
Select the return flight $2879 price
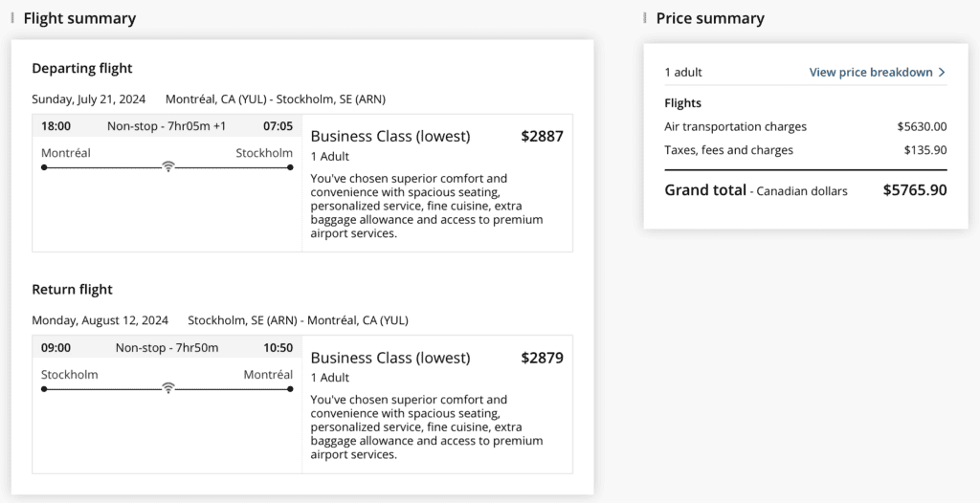click(542, 358)
